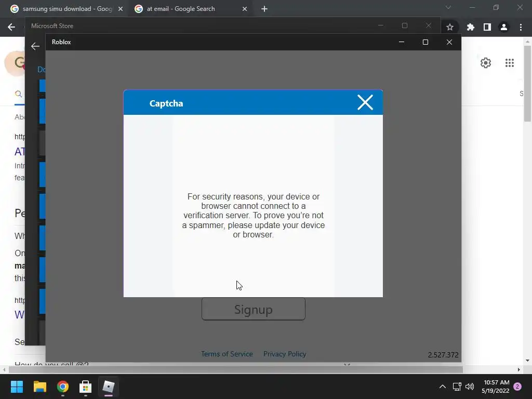The height and width of the screenshot is (399, 532).
Task: Click the vertical scrollbar down arrow
Action: coord(527,361)
